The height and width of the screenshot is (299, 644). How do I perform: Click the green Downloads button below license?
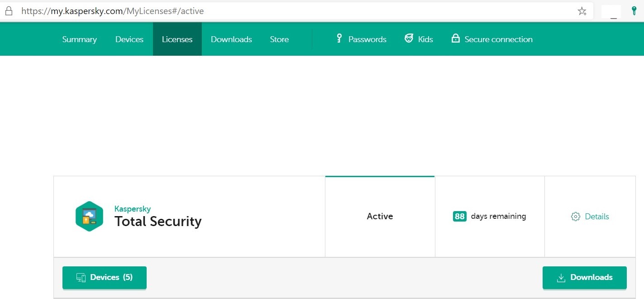click(585, 278)
